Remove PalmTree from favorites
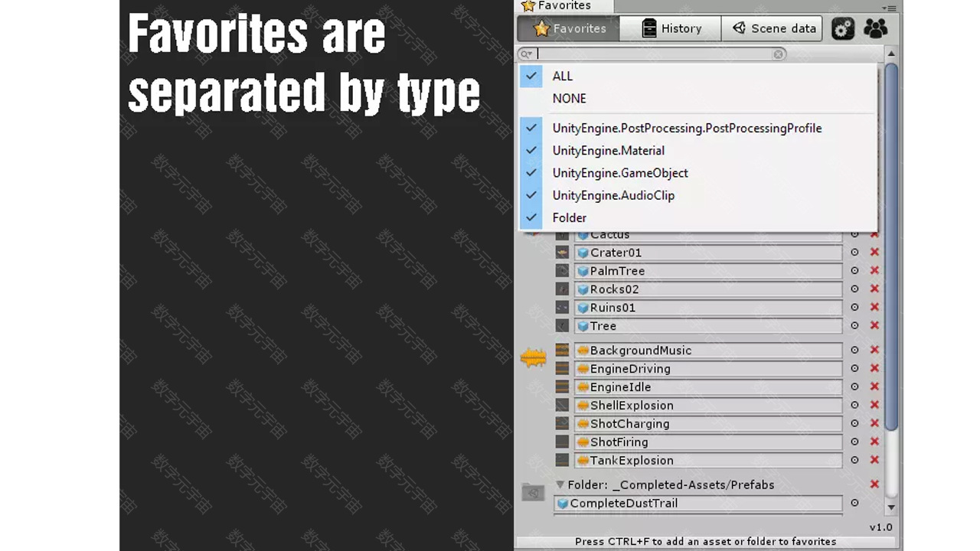The image size is (980, 551). coord(874,271)
